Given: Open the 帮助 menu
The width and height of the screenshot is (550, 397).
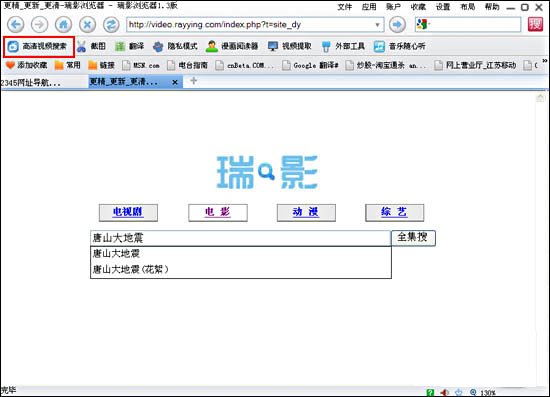Looking at the screenshot, I should coord(492,7).
